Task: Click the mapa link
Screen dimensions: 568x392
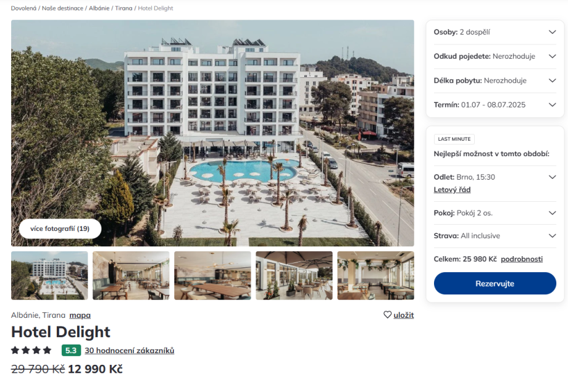Action: 80,315
